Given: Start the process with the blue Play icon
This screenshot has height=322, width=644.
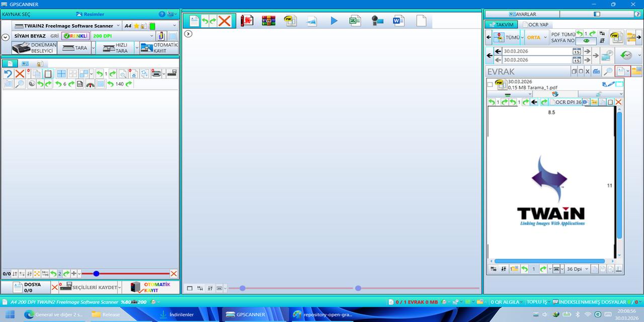Looking at the screenshot, I should 334,21.
